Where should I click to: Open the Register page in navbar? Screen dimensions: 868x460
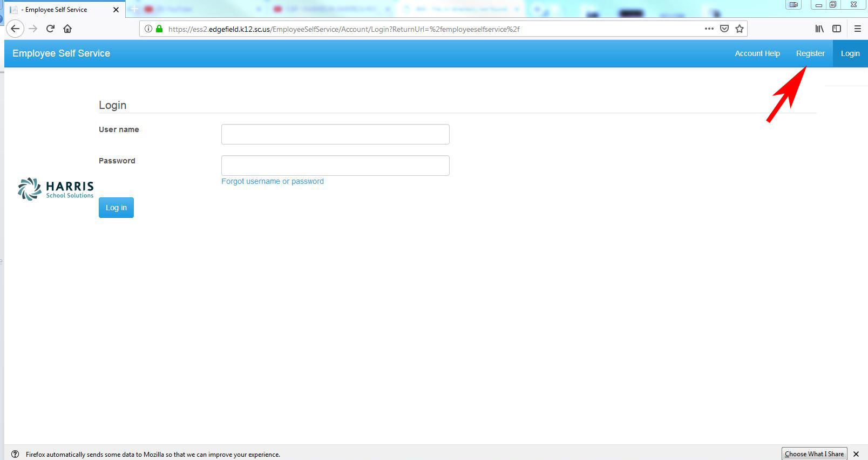(x=810, y=53)
